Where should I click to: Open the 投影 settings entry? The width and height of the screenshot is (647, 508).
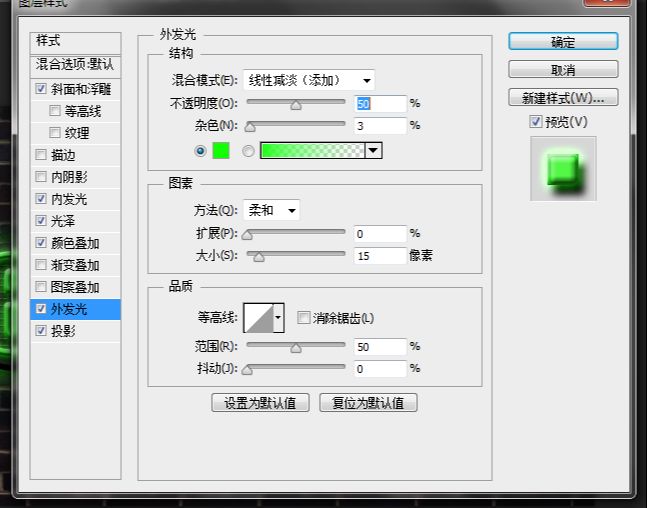pos(63,331)
